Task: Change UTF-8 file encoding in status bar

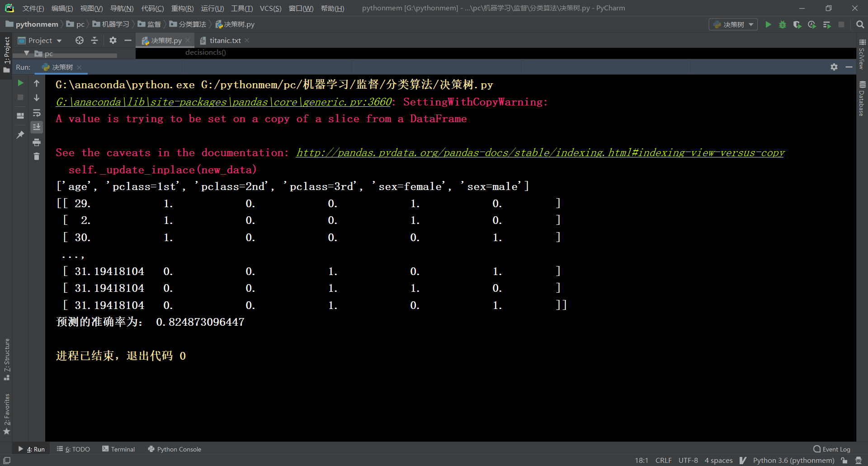Action: pyautogui.click(x=688, y=461)
